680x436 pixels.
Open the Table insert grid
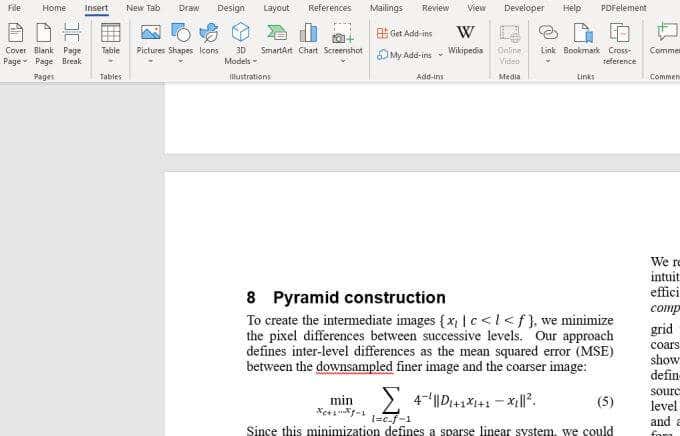pyautogui.click(x=111, y=43)
